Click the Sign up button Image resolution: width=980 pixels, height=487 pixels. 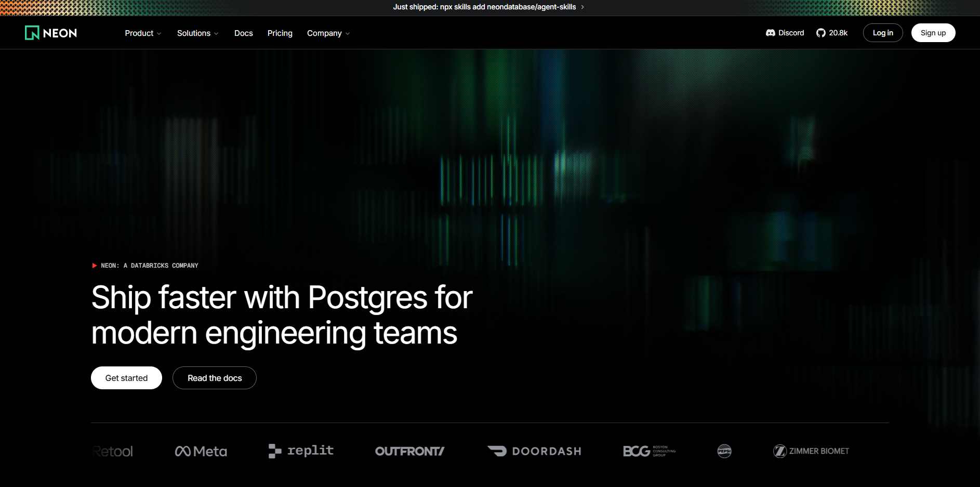click(x=933, y=33)
